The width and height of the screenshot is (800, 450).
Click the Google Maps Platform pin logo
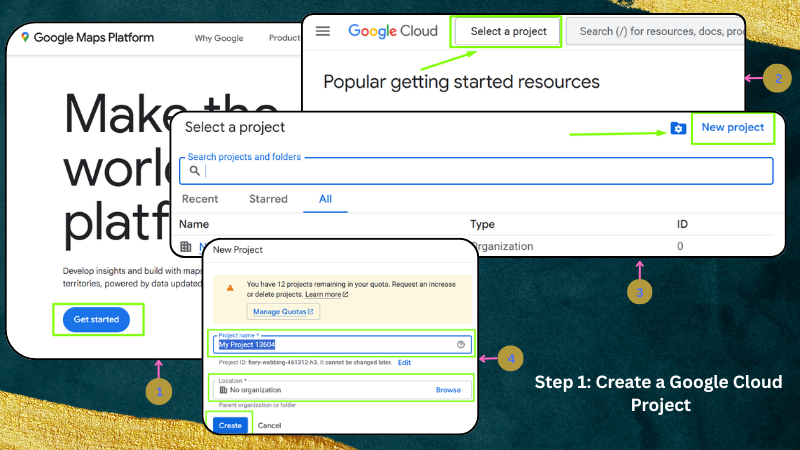click(25, 37)
